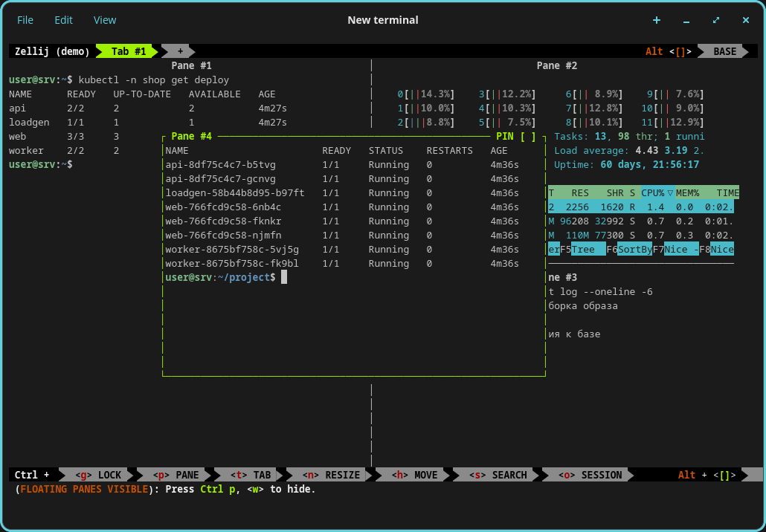Image resolution: width=766 pixels, height=532 pixels.
Task: Click the Alt + <[]> hint in bottom bar
Action: coord(707,475)
